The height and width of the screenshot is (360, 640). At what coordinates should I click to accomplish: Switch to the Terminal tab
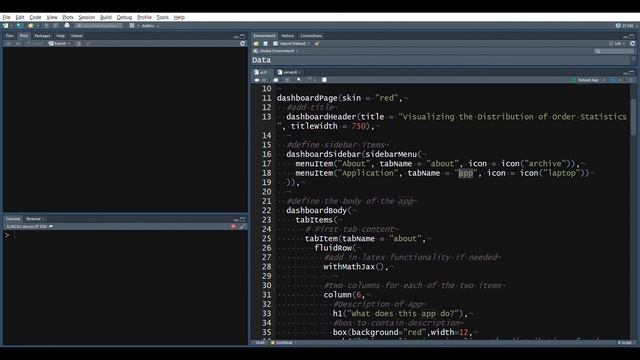pos(33,219)
